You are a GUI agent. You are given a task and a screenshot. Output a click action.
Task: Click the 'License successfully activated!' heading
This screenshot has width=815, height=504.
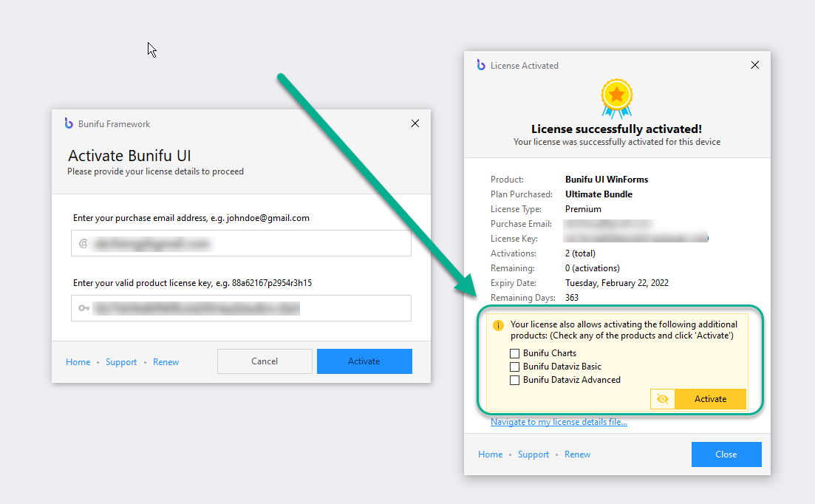(x=616, y=129)
